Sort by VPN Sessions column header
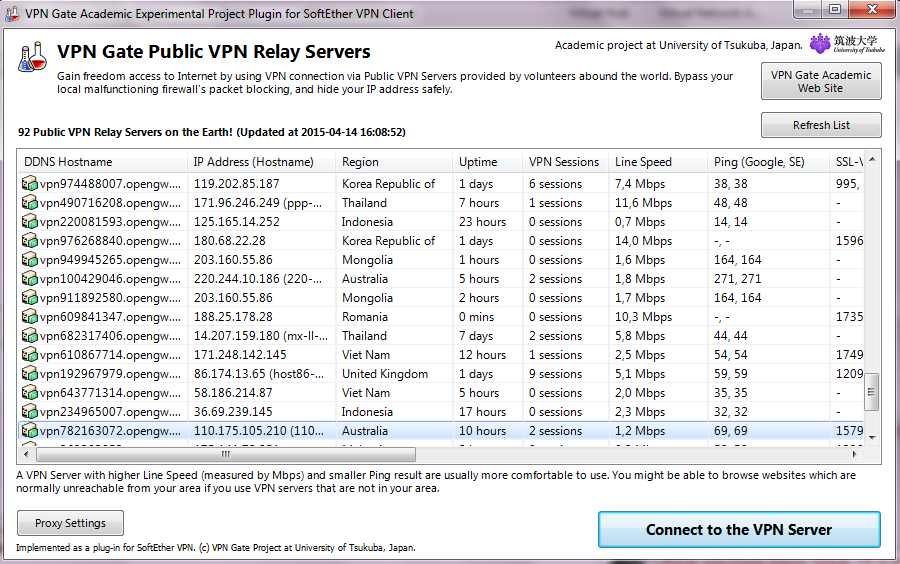The height and width of the screenshot is (564, 900). (x=565, y=162)
